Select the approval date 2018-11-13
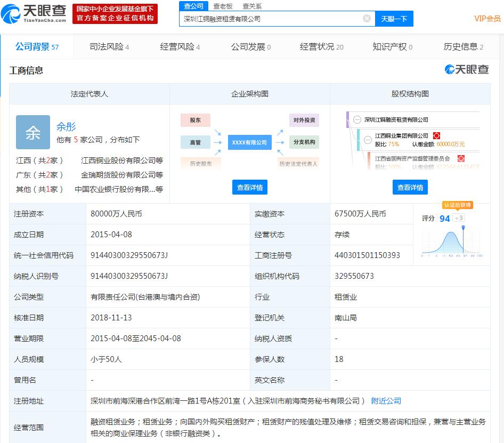The height and width of the screenshot is (443, 504). pos(111,318)
